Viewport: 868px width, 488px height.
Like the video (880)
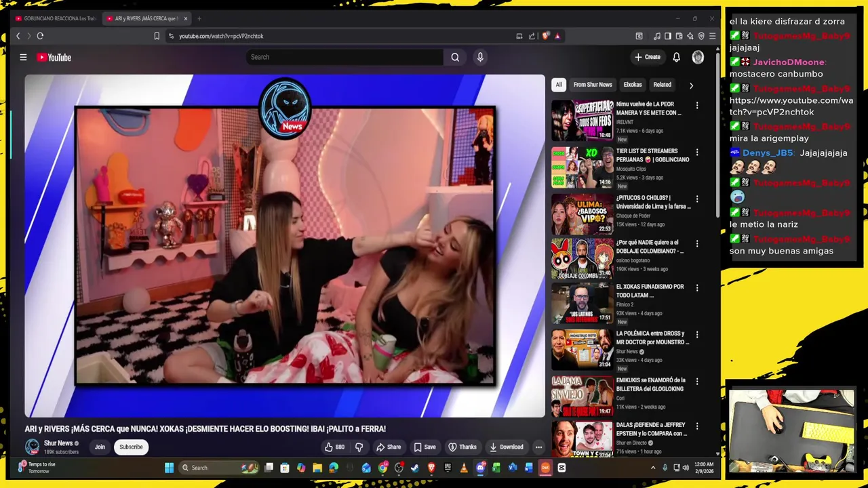335,447
